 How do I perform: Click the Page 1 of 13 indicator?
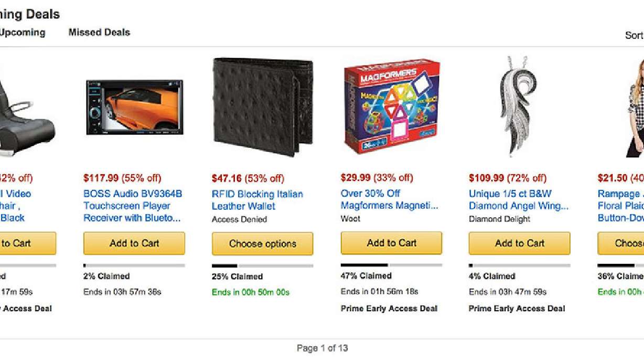[321, 348]
